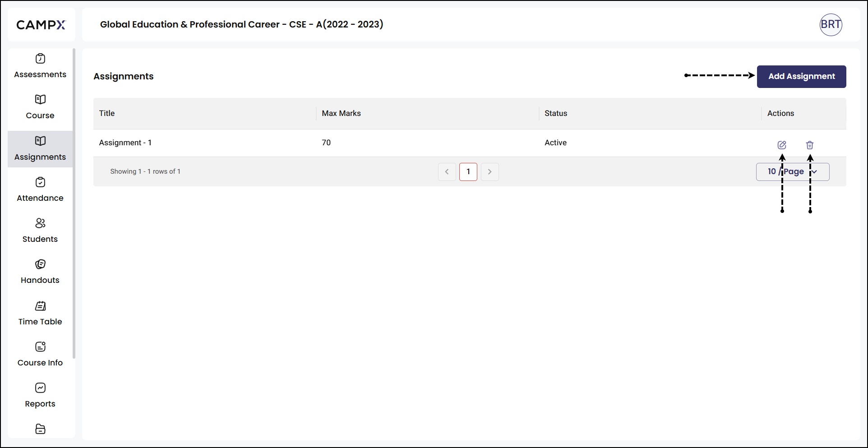Click the Max Marks column header
868x448 pixels.
341,113
